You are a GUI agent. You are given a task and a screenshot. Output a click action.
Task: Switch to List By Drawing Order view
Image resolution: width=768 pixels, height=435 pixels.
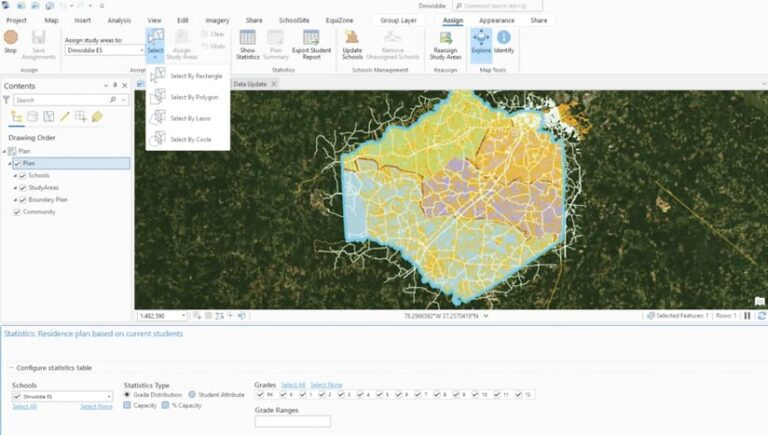pos(17,117)
